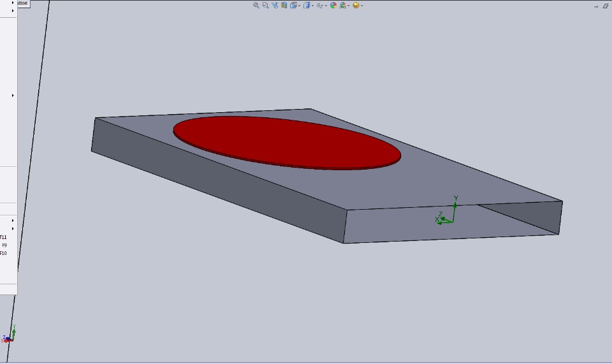Click the Hide/Show Items glasses icon

point(319,5)
